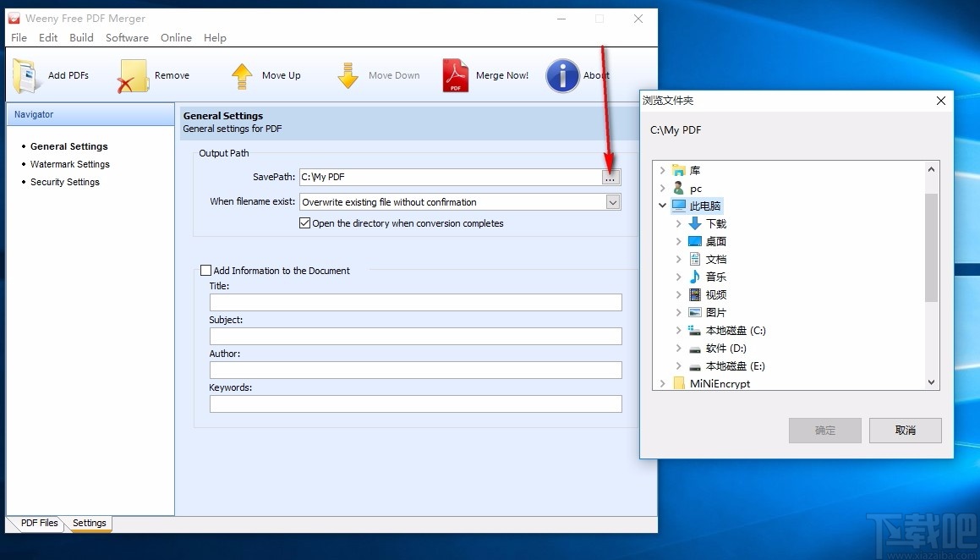980x560 pixels.
Task: Collapse the 此电脑 tree node
Action: (x=662, y=206)
